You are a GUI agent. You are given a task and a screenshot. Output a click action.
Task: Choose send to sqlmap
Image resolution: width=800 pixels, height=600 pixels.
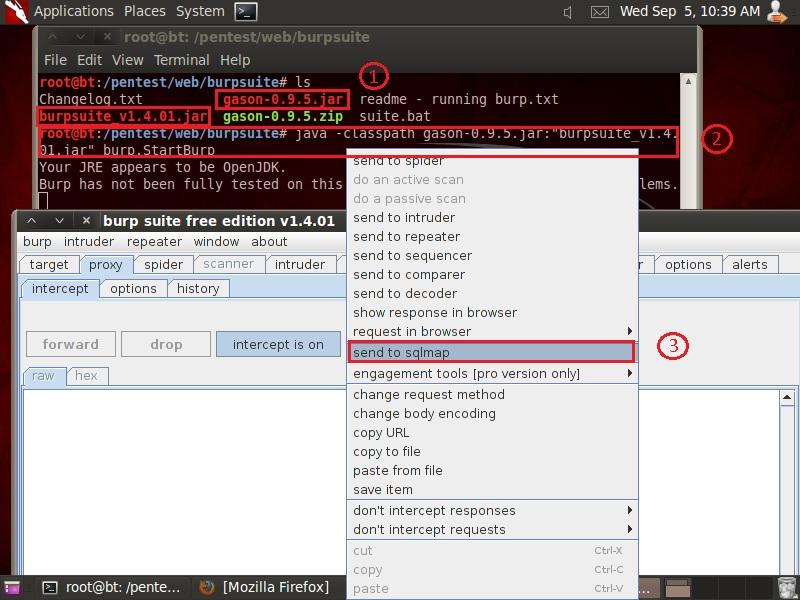491,352
